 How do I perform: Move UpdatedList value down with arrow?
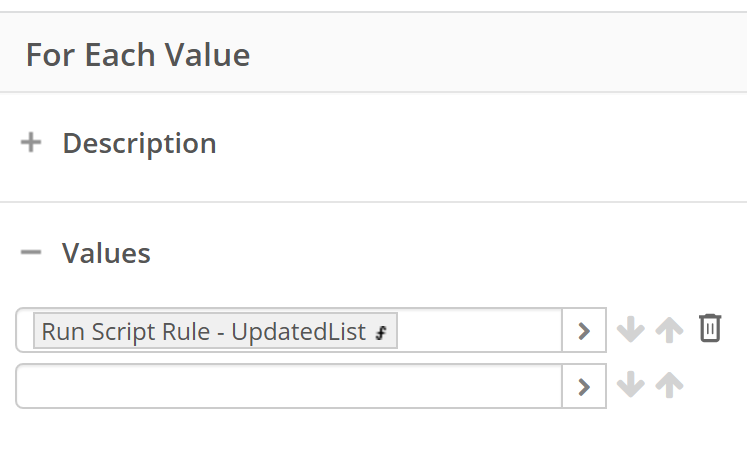click(x=631, y=330)
